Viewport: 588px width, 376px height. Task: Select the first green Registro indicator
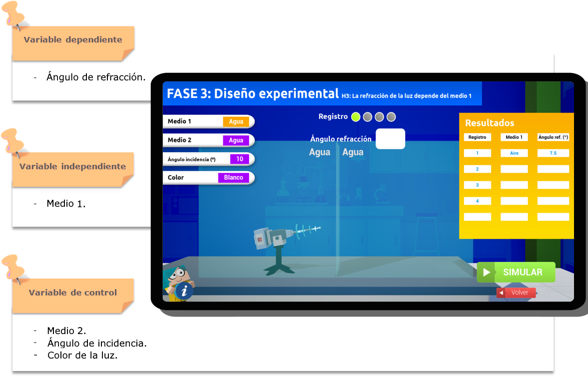click(356, 117)
